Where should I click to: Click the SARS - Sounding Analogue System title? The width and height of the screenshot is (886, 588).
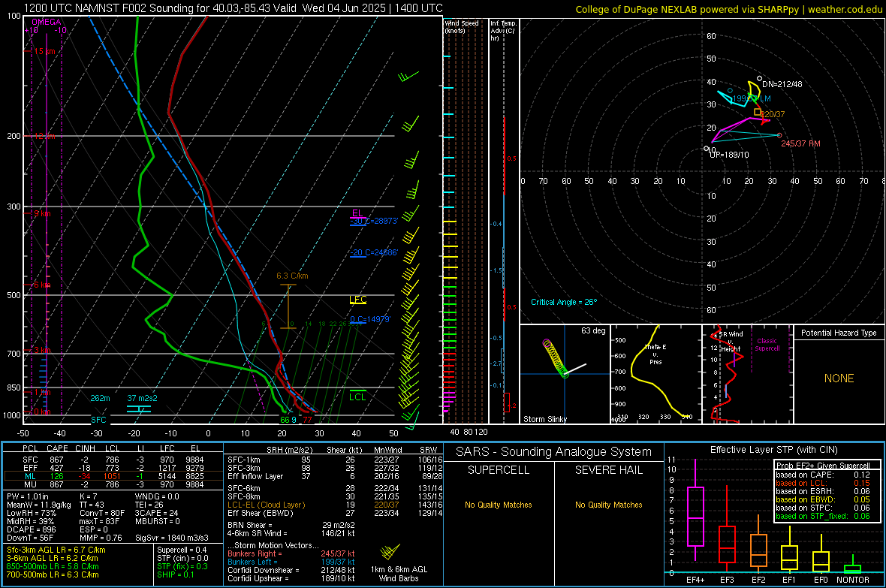click(x=554, y=452)
